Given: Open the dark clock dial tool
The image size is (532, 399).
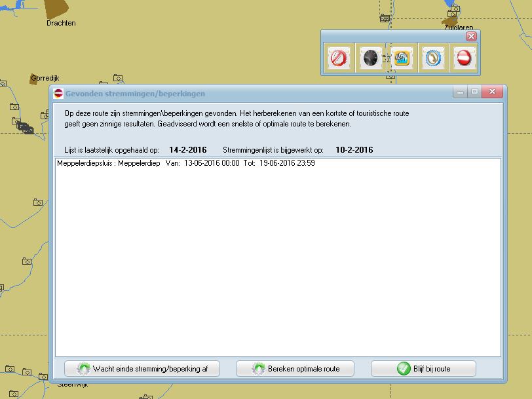Looking at the screenshot, I should pos(370,58).
